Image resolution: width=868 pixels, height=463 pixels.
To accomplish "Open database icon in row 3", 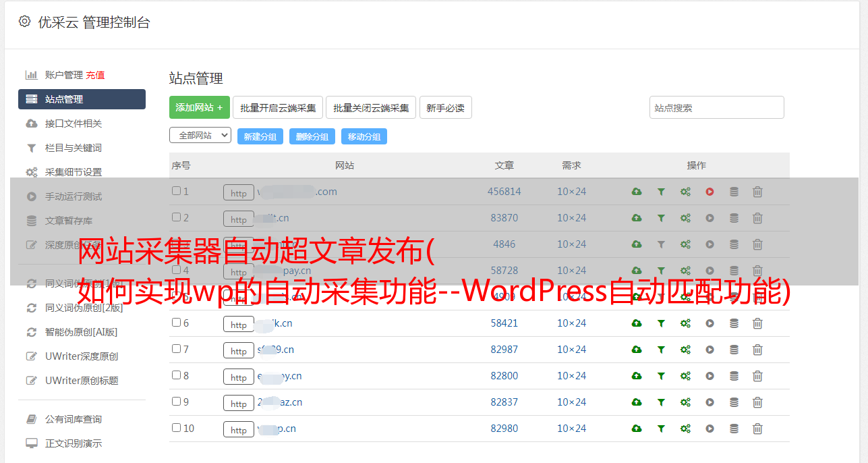I will (734, 244).
